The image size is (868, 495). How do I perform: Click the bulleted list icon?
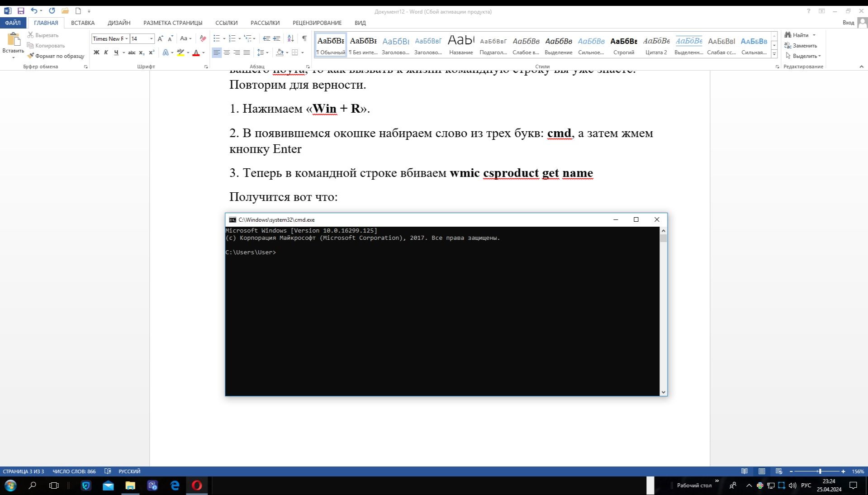pyautogui.click(x=217, y=39)
